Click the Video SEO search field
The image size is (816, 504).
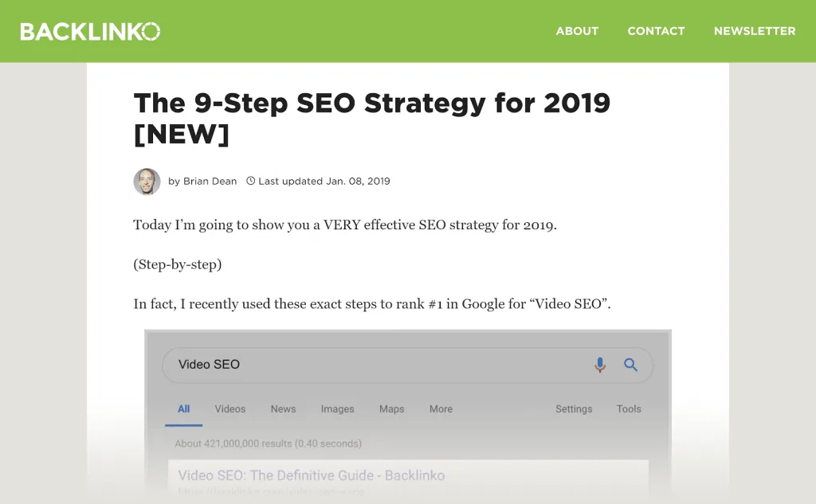click(x=375, y=365)
